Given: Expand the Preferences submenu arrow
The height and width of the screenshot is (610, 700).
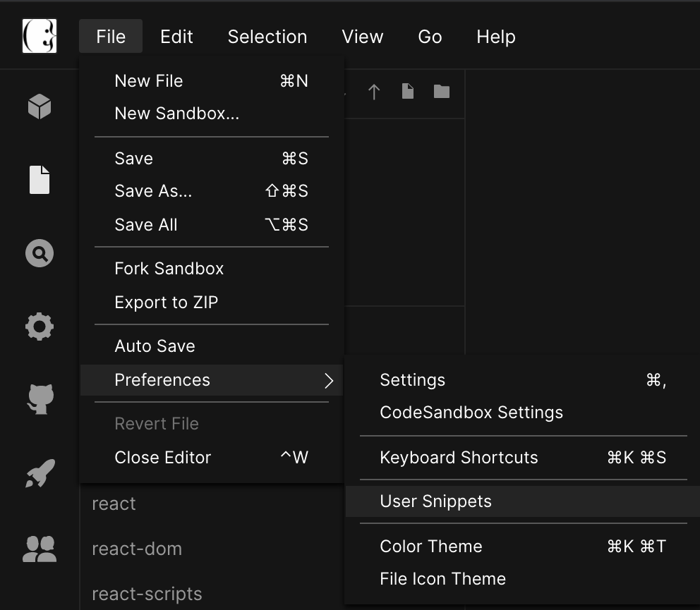Looking at the screenshot, I should pyautogui.click(x=329, y=381).
